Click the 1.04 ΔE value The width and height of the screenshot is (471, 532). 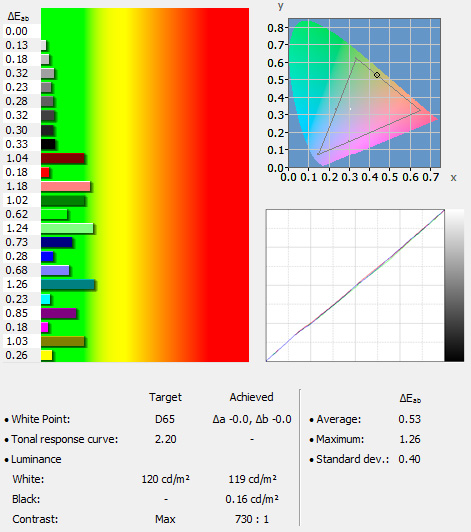pyautogui.click(x=17, y=158)
